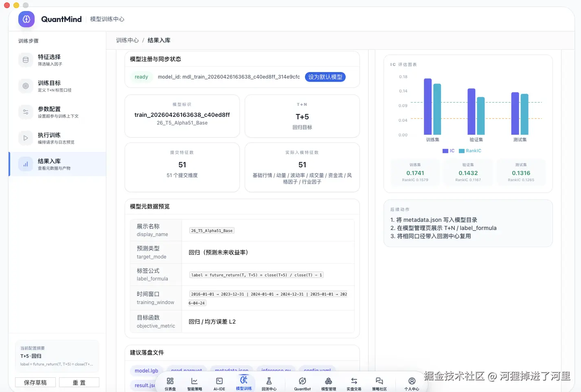581x392 pixels.
Task: Click 训练集 0.1741 IC value
Action: tap(415, 173)
